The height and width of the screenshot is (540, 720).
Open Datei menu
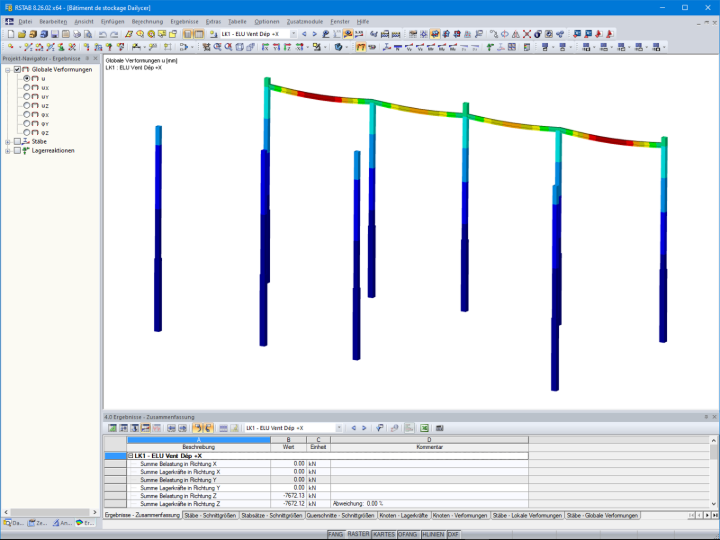25,22
